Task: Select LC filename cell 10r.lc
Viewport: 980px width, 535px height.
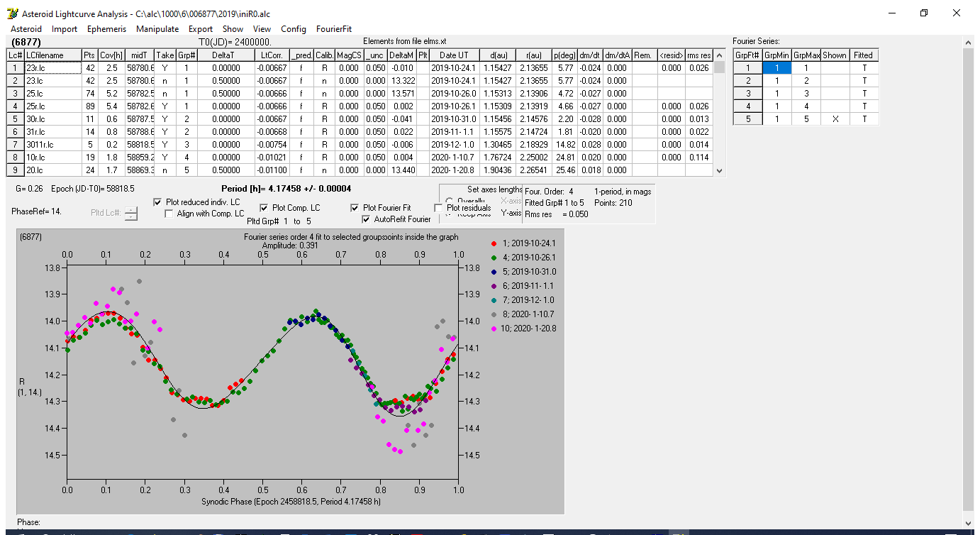Action: pos(52,158)
